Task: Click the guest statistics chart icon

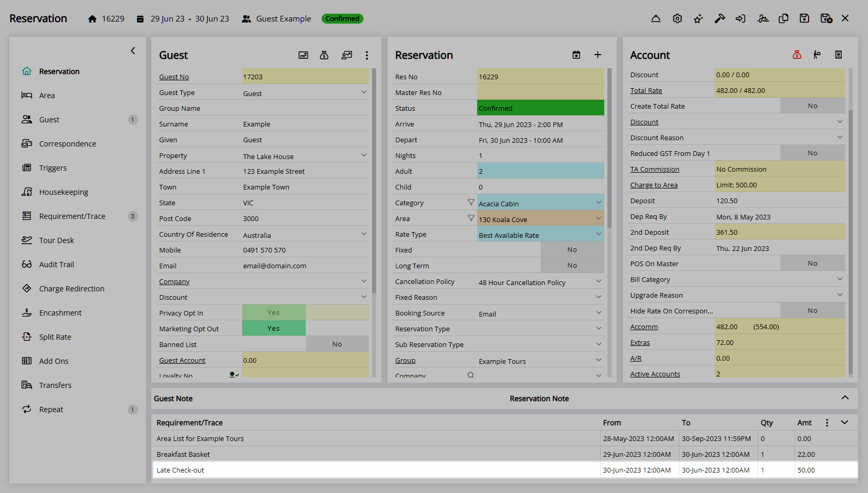Action: [x=346, y=55]
